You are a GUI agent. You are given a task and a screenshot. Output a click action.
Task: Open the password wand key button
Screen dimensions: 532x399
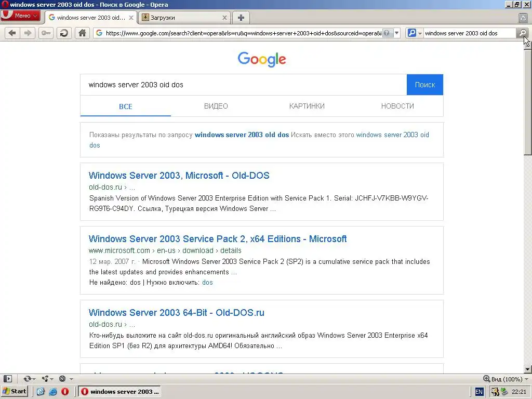point(46,33)
